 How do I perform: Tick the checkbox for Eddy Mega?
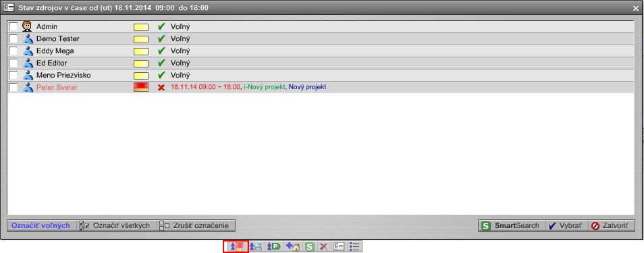pyautogui.click(x=14, y=51)
